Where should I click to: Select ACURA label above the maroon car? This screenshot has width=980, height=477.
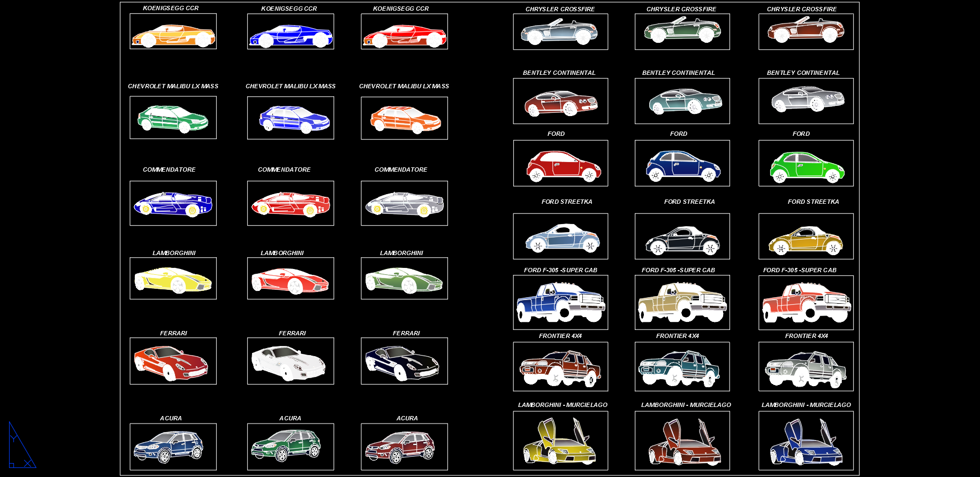(407, 418)
